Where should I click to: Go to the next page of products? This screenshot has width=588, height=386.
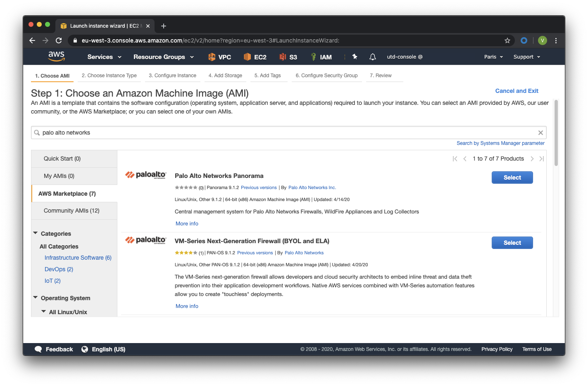[x=532, y=159]
